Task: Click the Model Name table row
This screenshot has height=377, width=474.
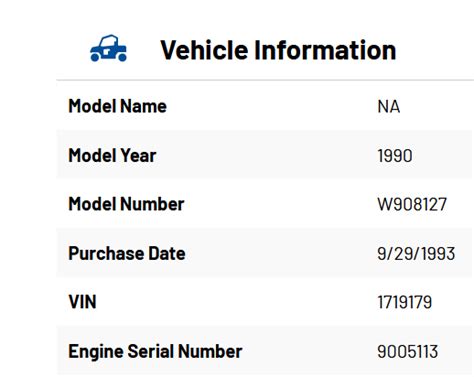Action: (265, 106)
